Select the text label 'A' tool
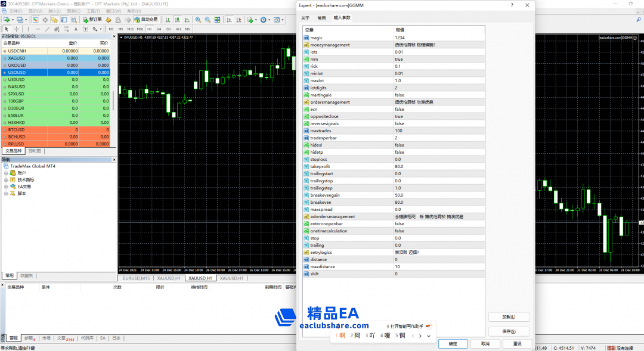The height and width of the screenshot is (351, 644). pyautogui.click(x=76, y=29)
